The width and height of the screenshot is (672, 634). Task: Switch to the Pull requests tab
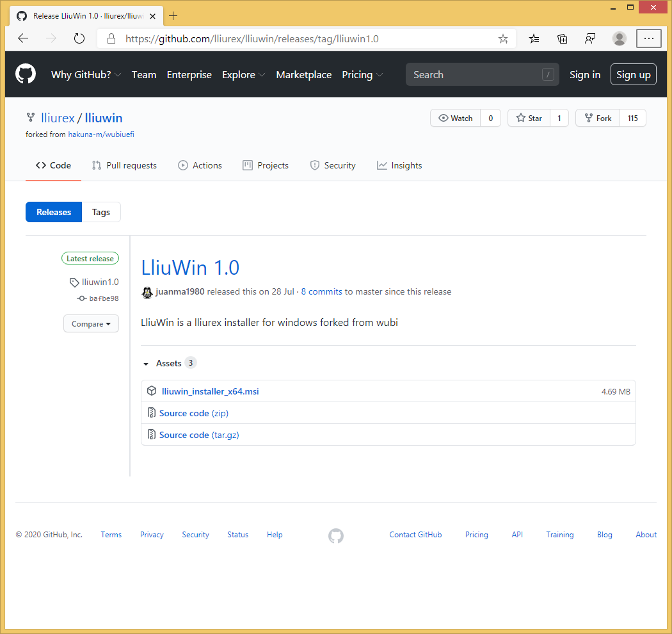(124, 165)
